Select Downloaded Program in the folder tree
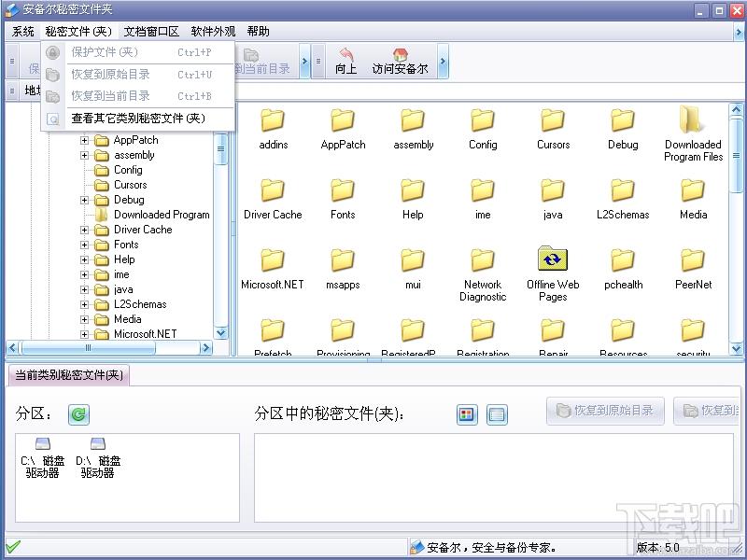 [x=162, y=215]
